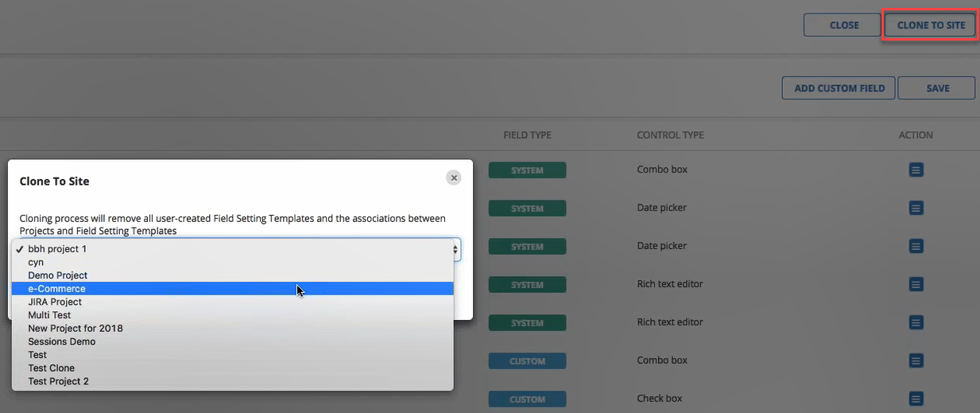Choose 'Demo Project' from the list
The width and height of the screenshot is (980, 413).
232,275
